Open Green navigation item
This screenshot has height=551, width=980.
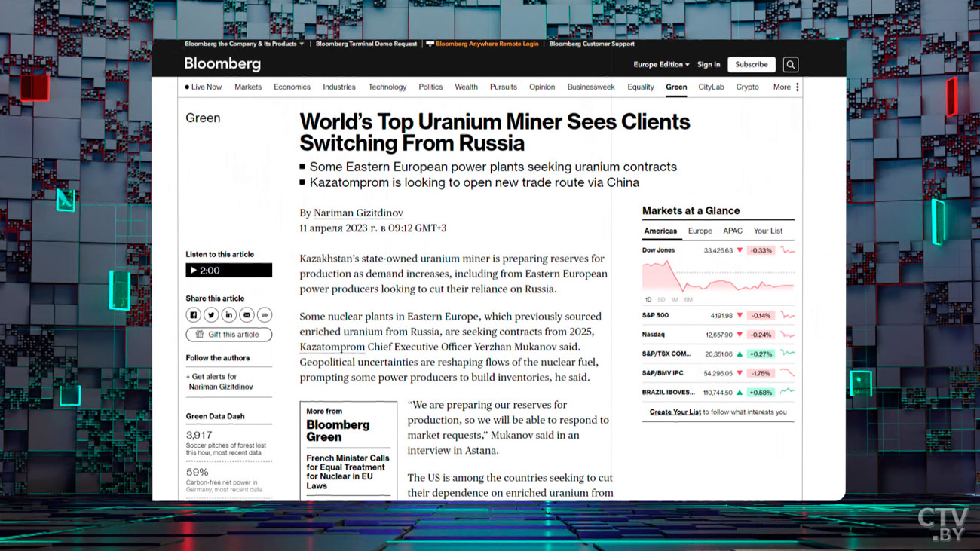click(x=676, y=87)
